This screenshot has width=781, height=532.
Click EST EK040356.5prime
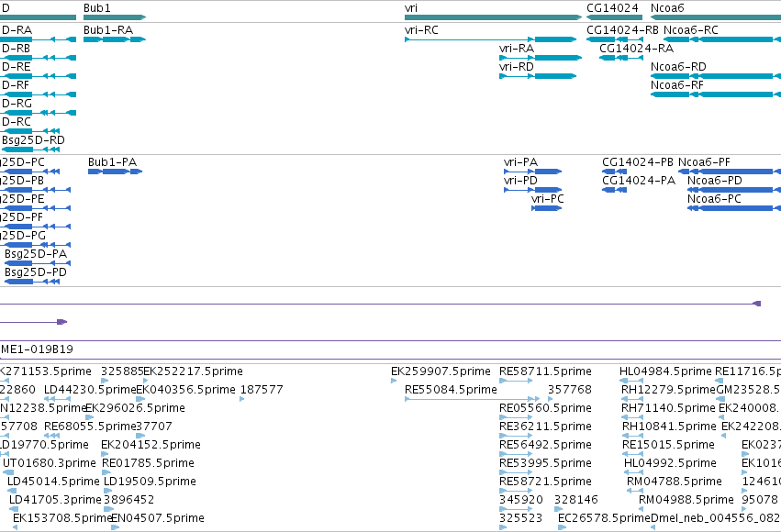pyautogui.click(x=185, y=390)
